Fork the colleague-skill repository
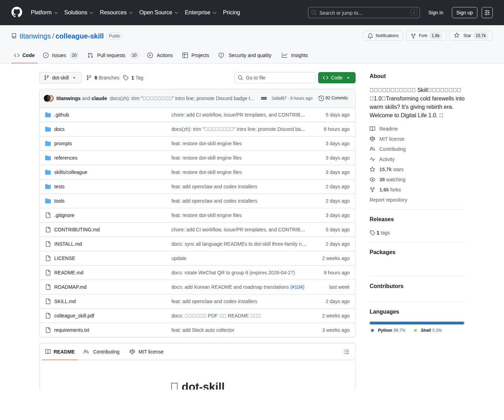 point(426,36)
